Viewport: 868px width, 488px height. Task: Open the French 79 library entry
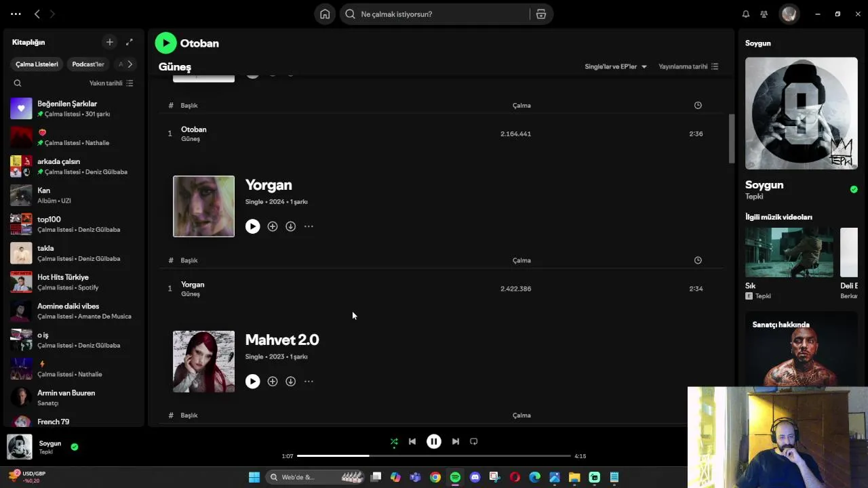74,422
